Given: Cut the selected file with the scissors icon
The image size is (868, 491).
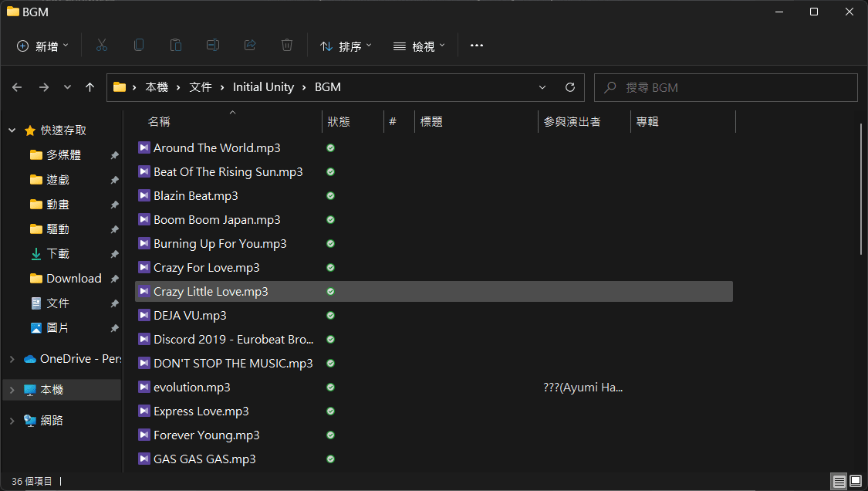Looking at the screenshot, I should pyautogui.click(x=102, y=45).
